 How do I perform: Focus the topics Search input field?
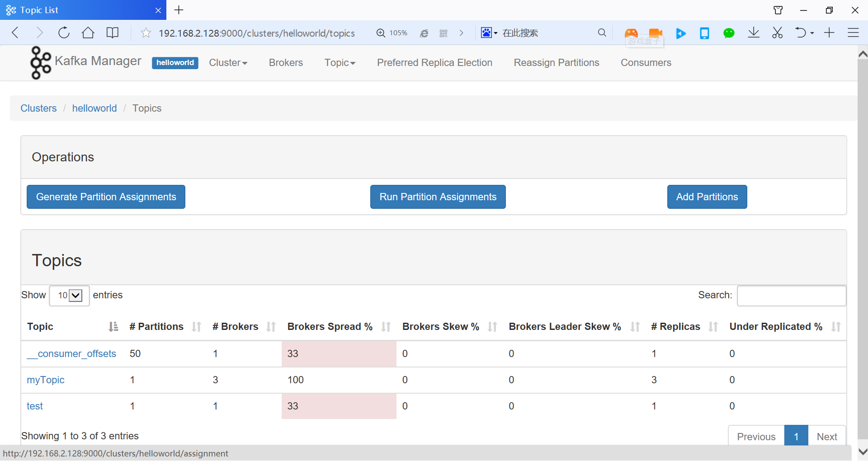pos(791,296)
